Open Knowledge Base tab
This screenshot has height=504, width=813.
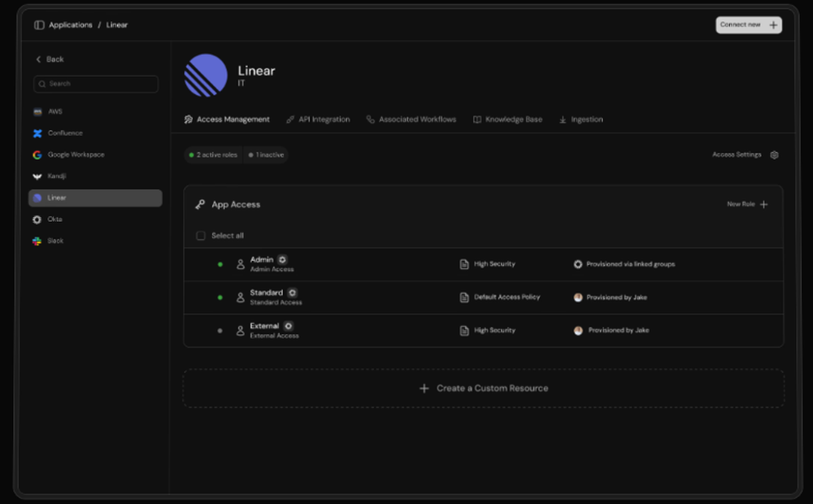(507, 119)
